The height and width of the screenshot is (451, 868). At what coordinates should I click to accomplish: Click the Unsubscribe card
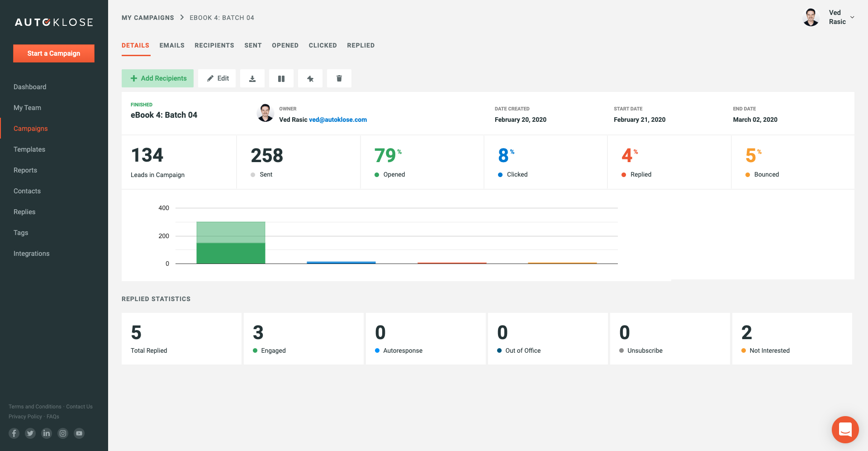pyautogui.click(x=670, y=339)
